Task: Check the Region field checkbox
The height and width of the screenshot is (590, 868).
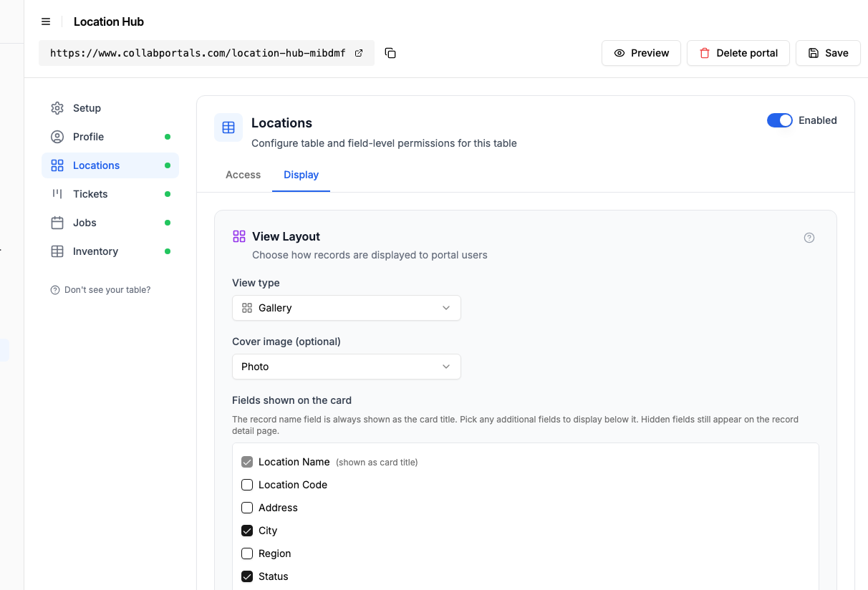Action: (x=247, y=553)
